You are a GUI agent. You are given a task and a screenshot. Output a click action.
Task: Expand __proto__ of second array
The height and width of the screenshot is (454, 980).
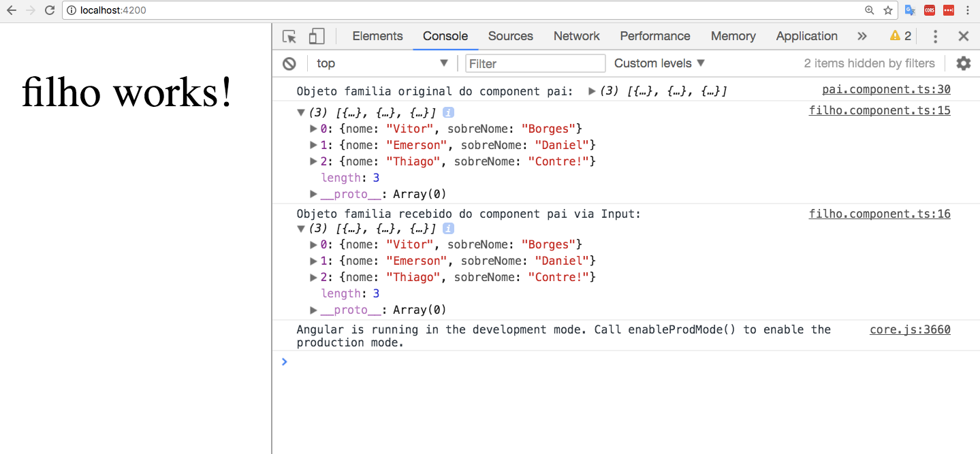pyautogui.click(x=314, y=310)
